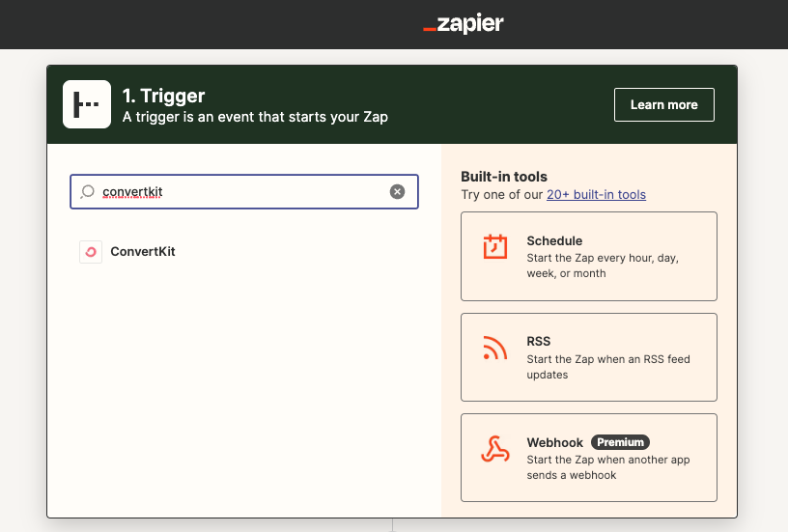788x532 pixels.
Task: Click the Schedule calendar icon
Action: pyautogui.click(x=495, y=246)
